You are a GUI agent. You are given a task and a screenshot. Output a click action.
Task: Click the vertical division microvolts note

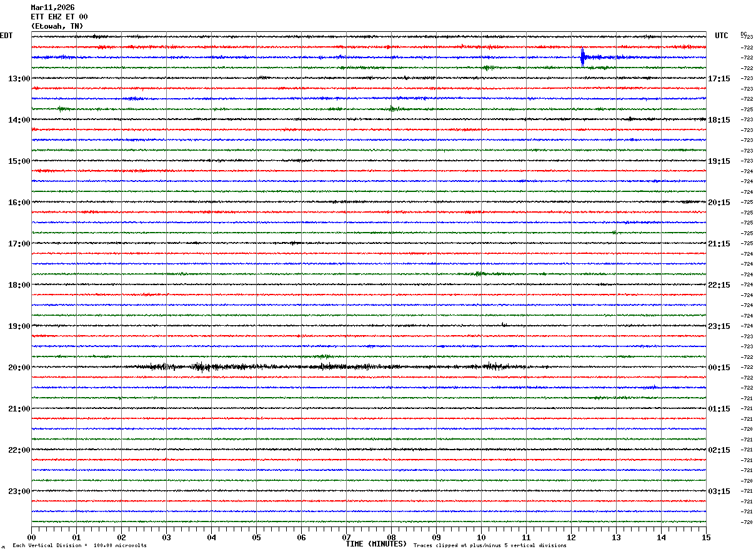point(79,546)
